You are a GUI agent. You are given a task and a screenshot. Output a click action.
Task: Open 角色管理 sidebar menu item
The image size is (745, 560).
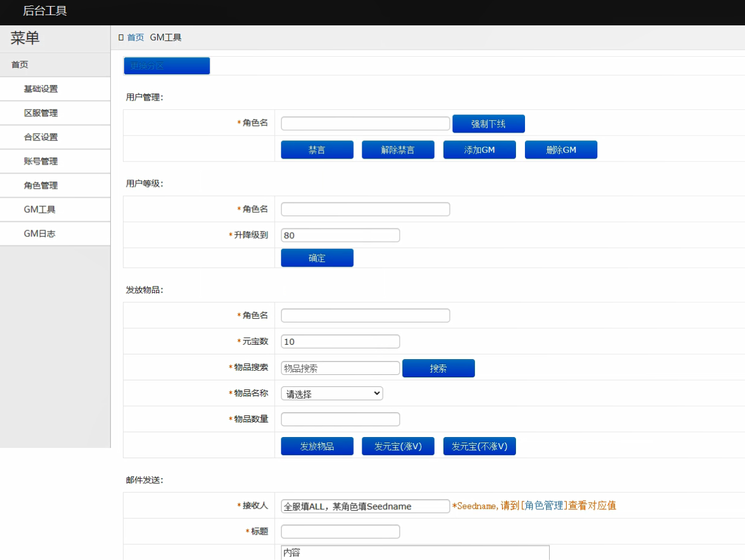click(x=55, y=185)
